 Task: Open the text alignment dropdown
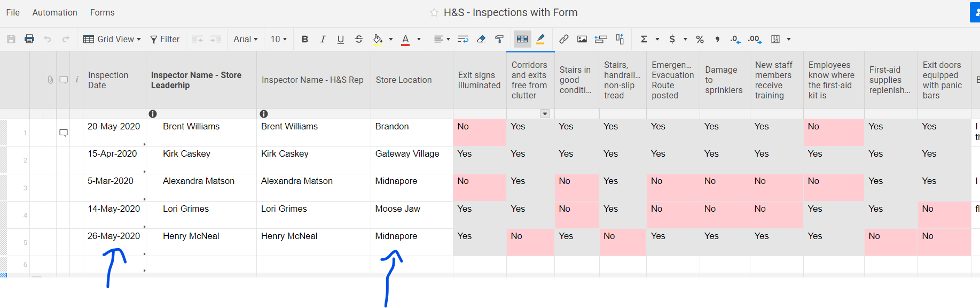click(442, 39)
